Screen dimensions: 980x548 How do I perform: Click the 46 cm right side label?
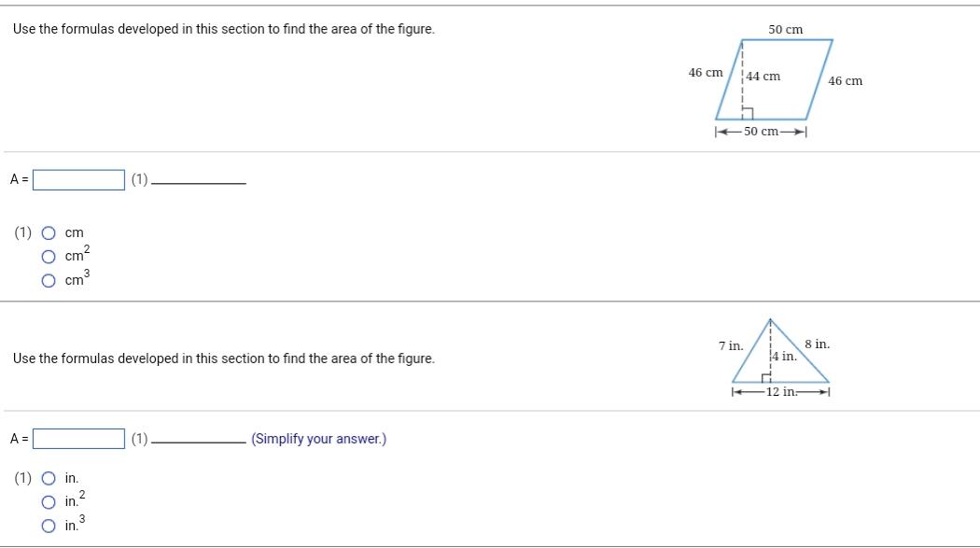tap(844, 82)
